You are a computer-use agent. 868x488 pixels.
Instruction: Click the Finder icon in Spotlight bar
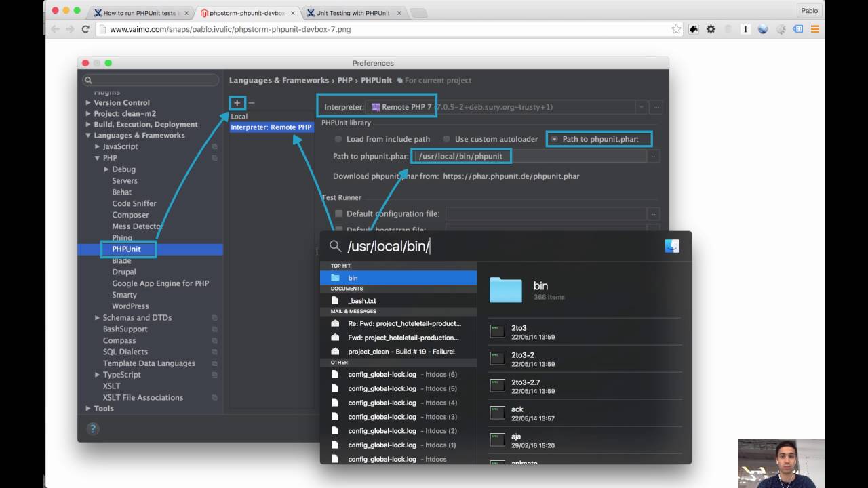click(672, 246)
